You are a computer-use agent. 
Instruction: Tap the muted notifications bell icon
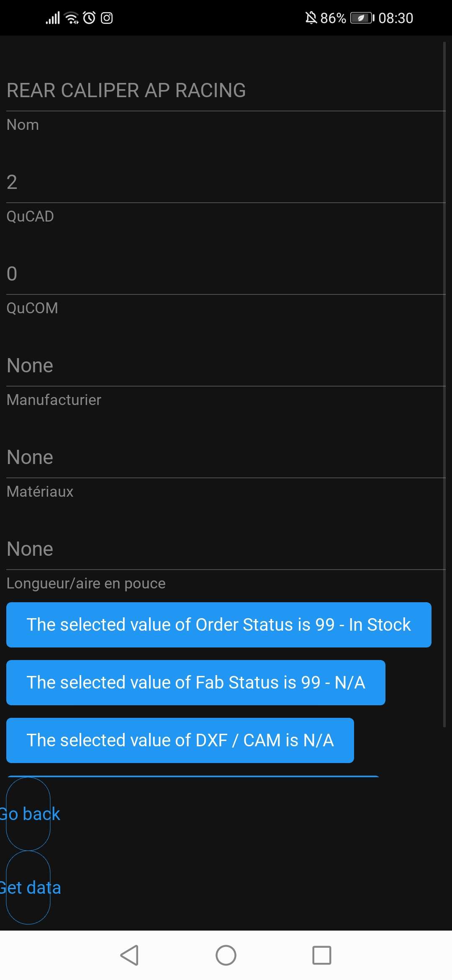pos(311,18)
